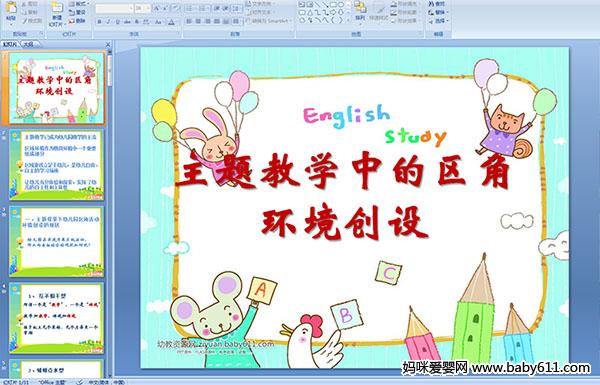The height and width of the screenshot is (385, 600).
Task: Increase the font size with grow-font icon
Action: pos(157,8)
